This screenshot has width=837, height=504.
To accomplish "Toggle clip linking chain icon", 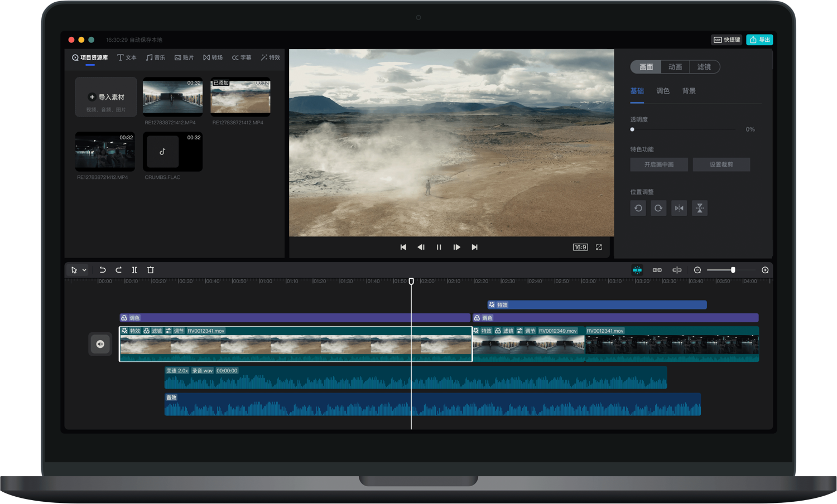I will 657,270.
